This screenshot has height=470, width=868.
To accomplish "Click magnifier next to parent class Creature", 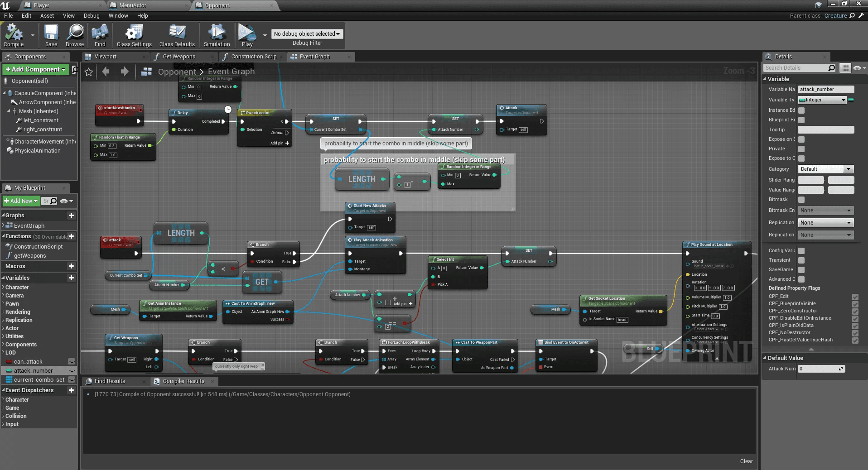I will coord(852,15).
